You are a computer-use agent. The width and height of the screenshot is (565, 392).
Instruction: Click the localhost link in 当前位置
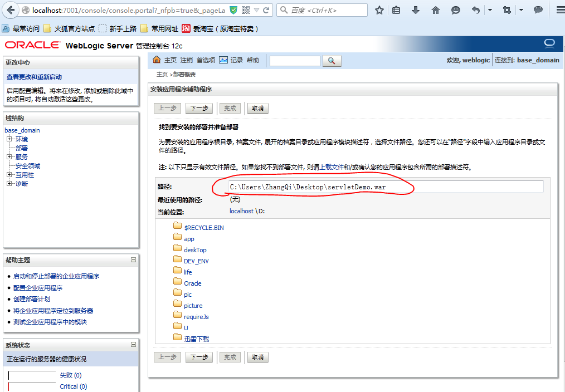(241, 211)
